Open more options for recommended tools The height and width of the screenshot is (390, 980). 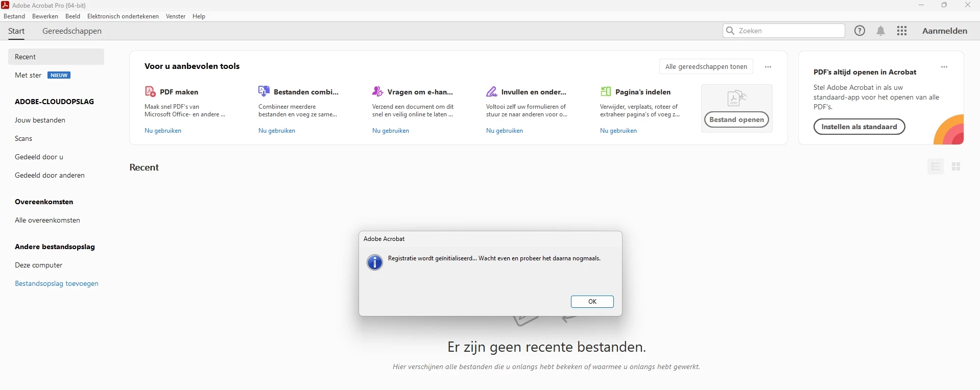768,67
